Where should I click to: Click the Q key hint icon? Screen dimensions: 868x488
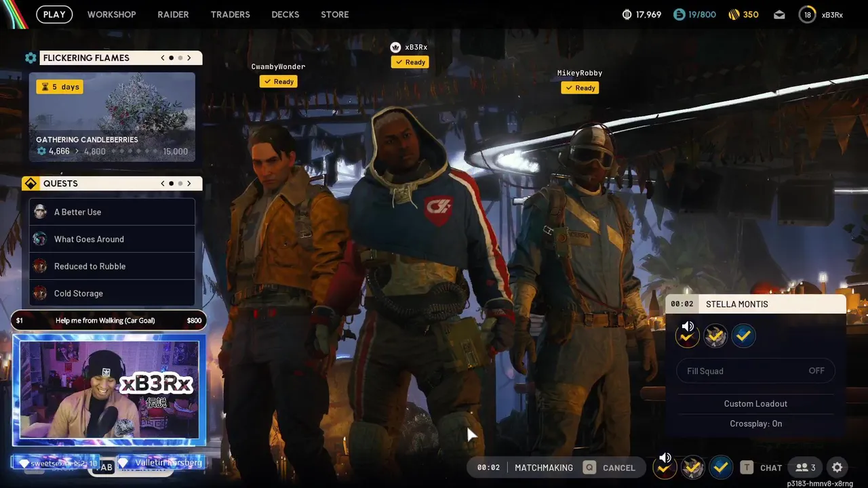point(589,468)
